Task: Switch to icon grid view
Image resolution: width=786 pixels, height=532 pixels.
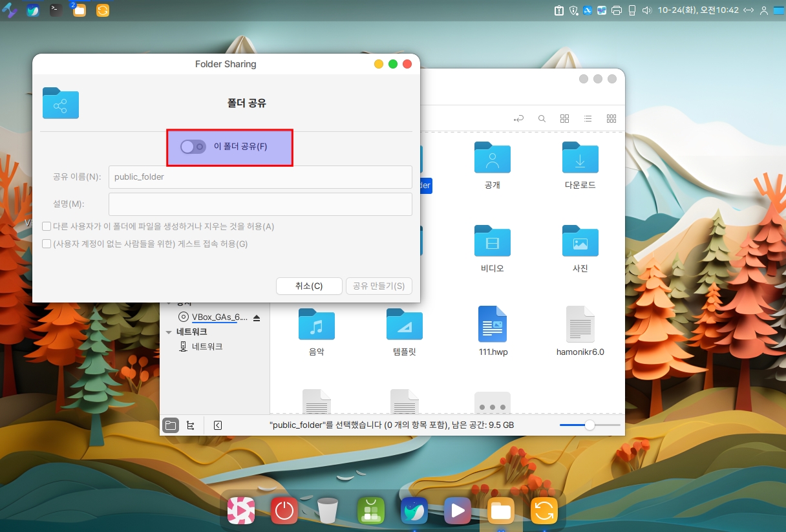Action: [x=564, y=119]
